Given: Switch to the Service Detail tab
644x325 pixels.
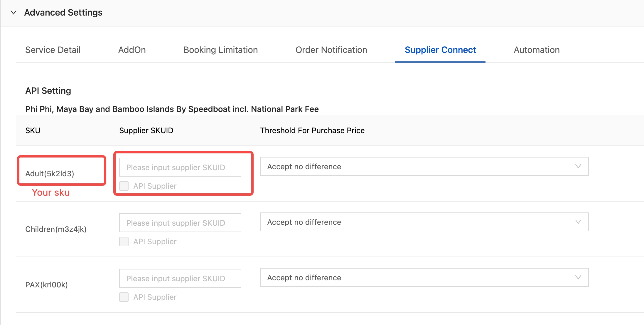Looking at the screenshot, I should click(53, 50).
